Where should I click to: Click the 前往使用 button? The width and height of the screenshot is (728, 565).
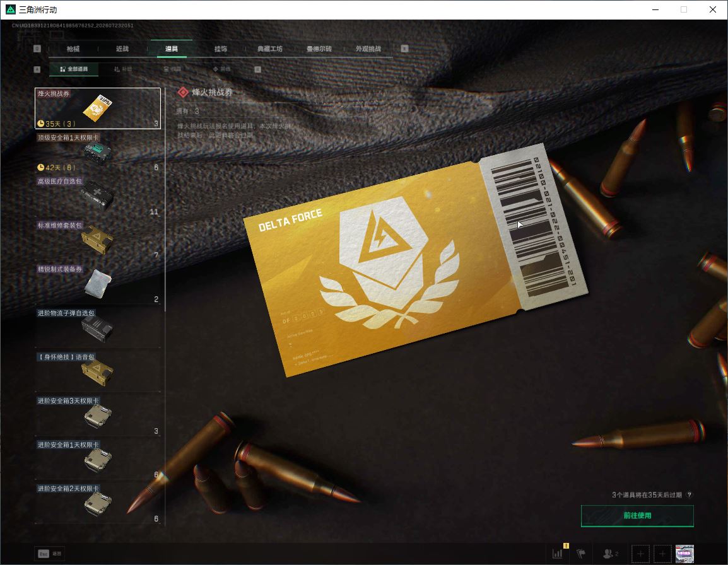click(637, 516)
